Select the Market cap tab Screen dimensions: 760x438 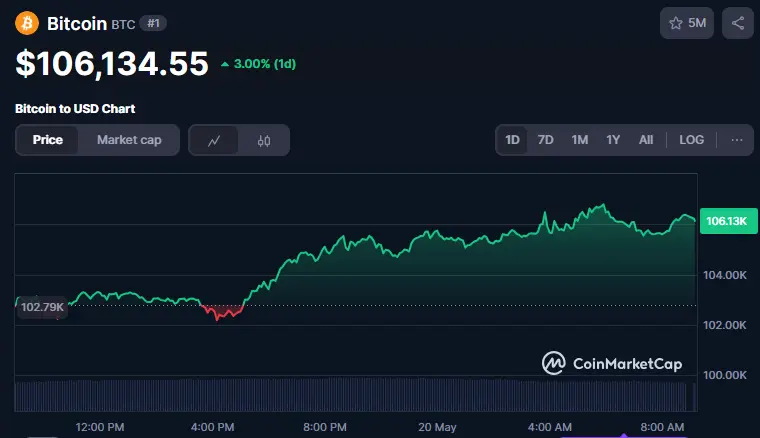(129, 140)
